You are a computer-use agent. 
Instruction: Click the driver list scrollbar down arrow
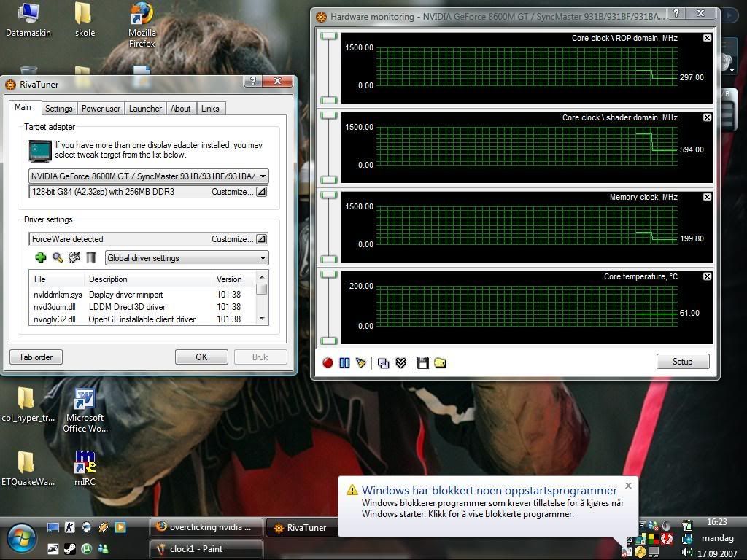click(262, 319)
